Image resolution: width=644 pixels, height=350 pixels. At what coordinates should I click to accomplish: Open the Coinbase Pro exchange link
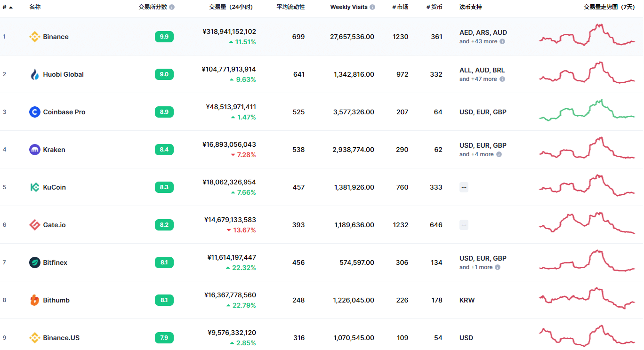tap(64, 112)
